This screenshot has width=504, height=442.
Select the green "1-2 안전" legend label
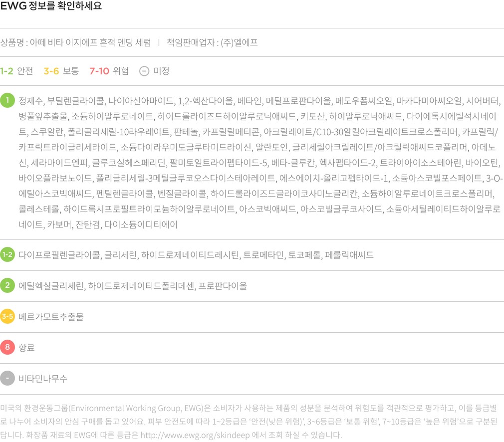(16, 71)
